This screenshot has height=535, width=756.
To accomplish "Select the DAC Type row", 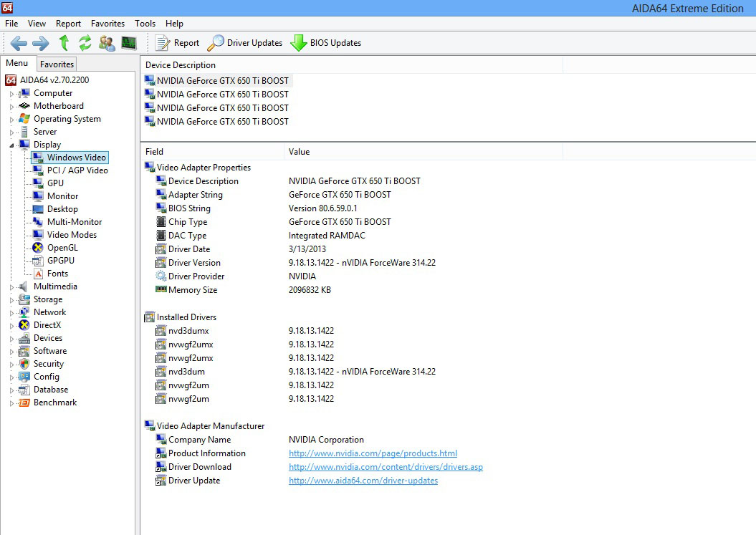I will click(x=260, y=236).
